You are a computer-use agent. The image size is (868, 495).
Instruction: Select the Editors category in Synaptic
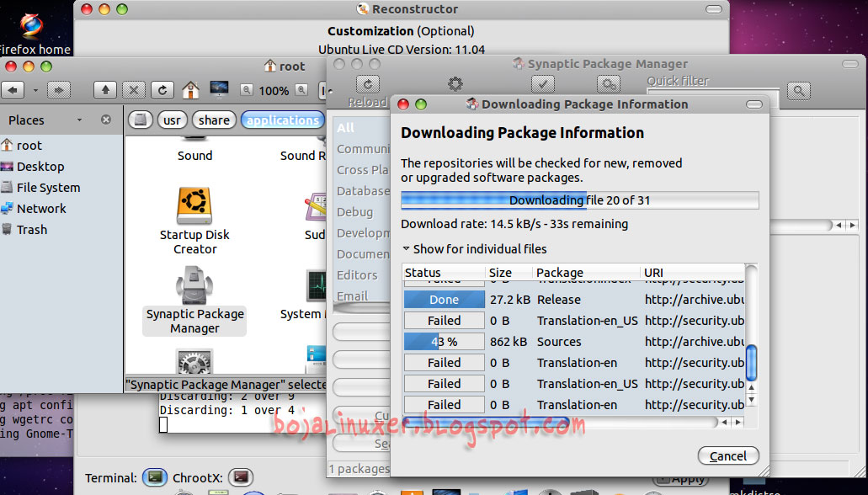pos(359,274)
